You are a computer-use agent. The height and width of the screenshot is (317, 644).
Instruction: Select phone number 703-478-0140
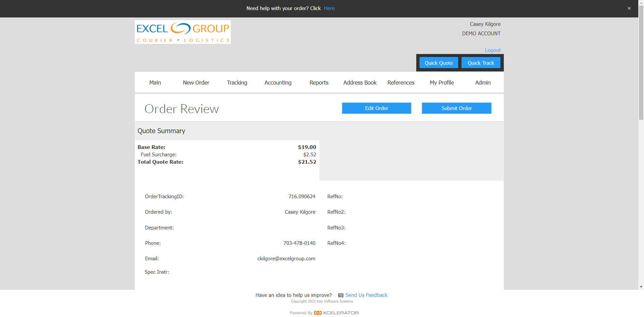tap(299, 243)
